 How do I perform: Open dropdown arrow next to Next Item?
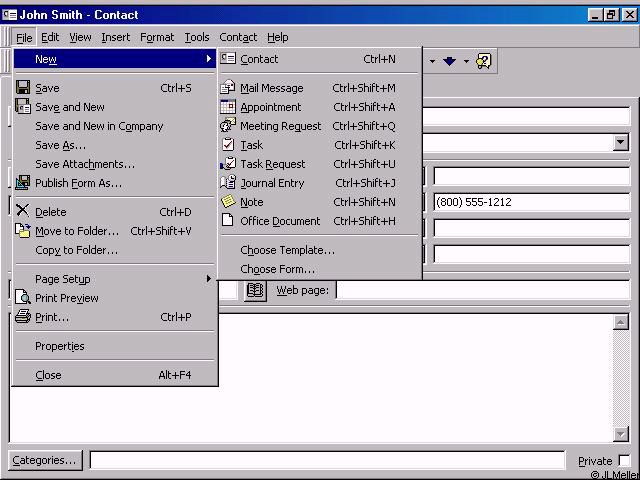point(466,61)
